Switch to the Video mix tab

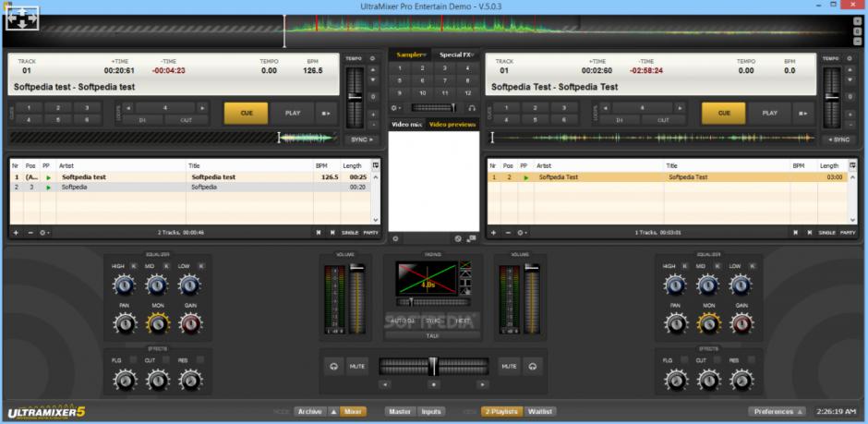click(407, 125)
